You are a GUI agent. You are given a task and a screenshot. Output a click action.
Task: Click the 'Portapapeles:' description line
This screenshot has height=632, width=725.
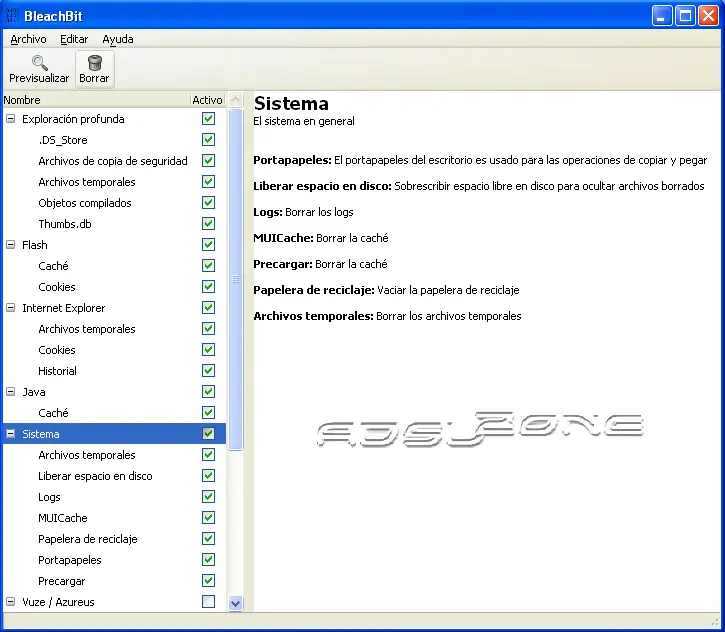coord(480,160)
